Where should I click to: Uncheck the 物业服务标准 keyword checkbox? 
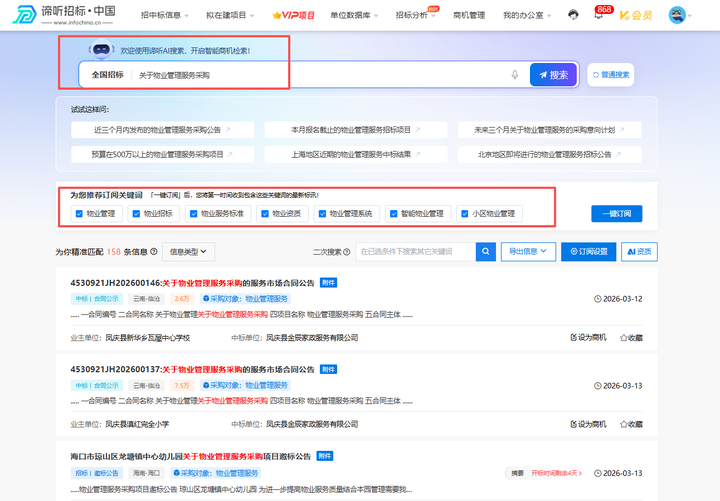pos(193,214)
